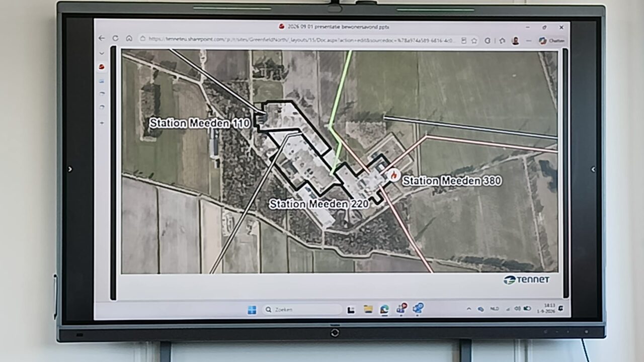Open the browser home page icon
This screenshot has width=644, height=362.
point(129,39)
